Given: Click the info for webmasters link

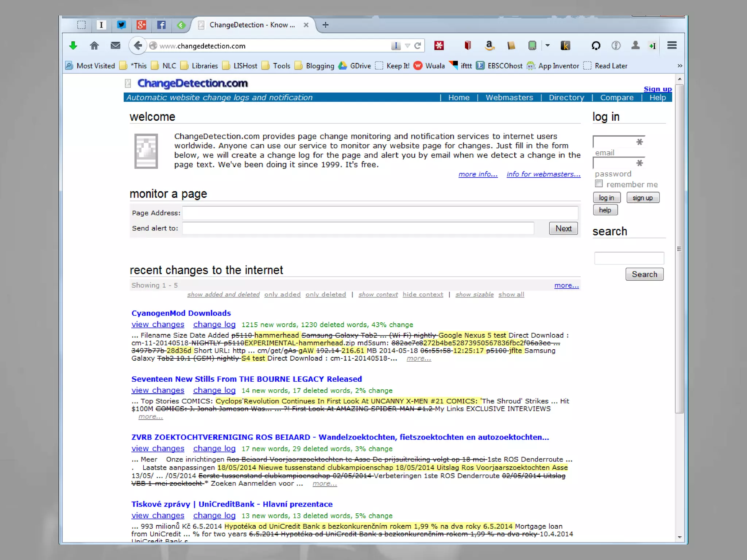Looking at the screenshot, I should [x=543, y=174].
